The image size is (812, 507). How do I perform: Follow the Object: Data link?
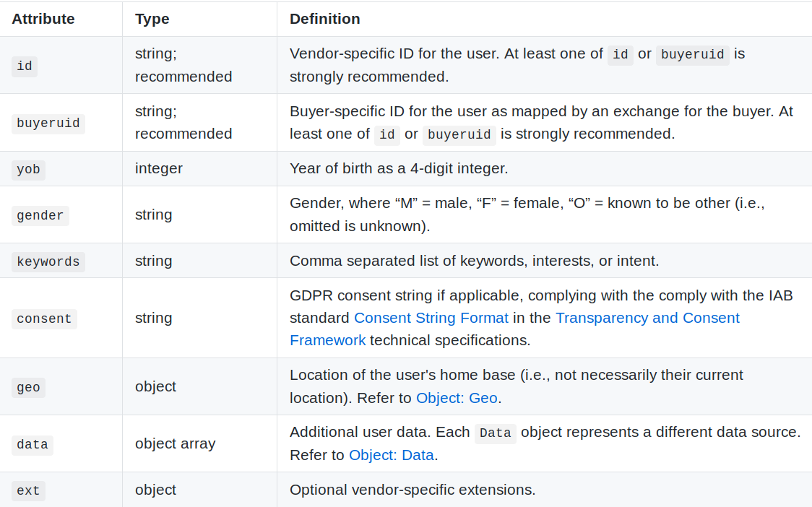[391, 455]
